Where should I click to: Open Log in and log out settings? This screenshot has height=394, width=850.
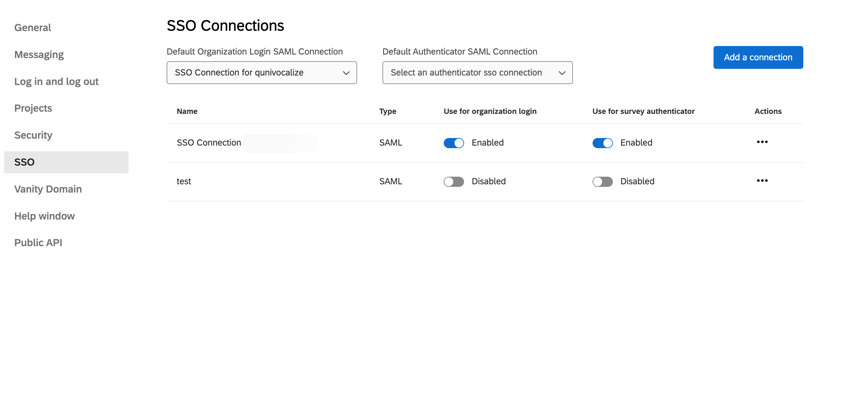point(56,82)
